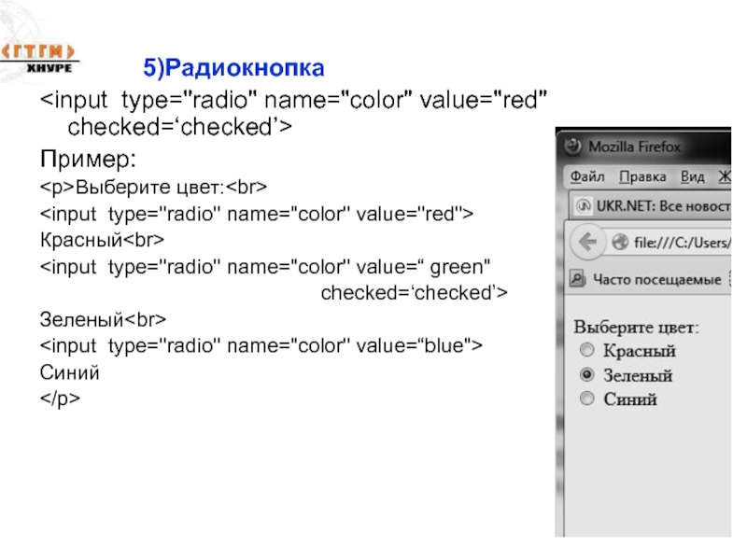747x560 pixels.
Task: Click the icon beside Часто посещаемые
Action: [x=579, y=279]
